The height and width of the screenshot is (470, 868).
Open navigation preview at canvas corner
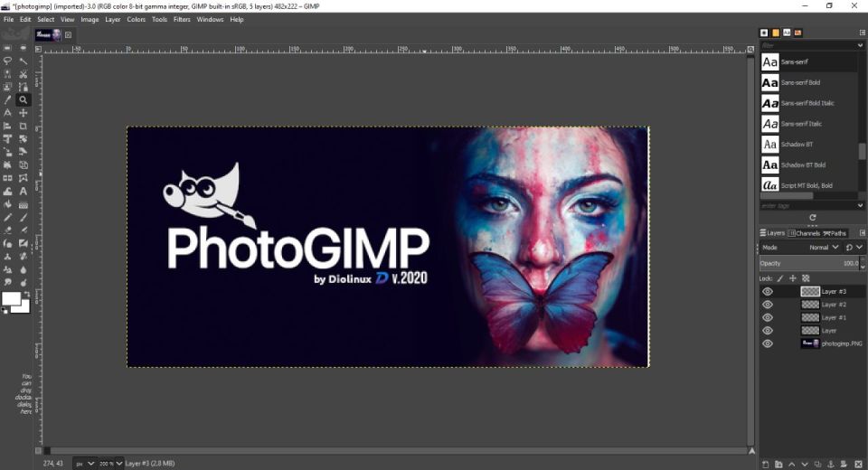pos(751,451)
